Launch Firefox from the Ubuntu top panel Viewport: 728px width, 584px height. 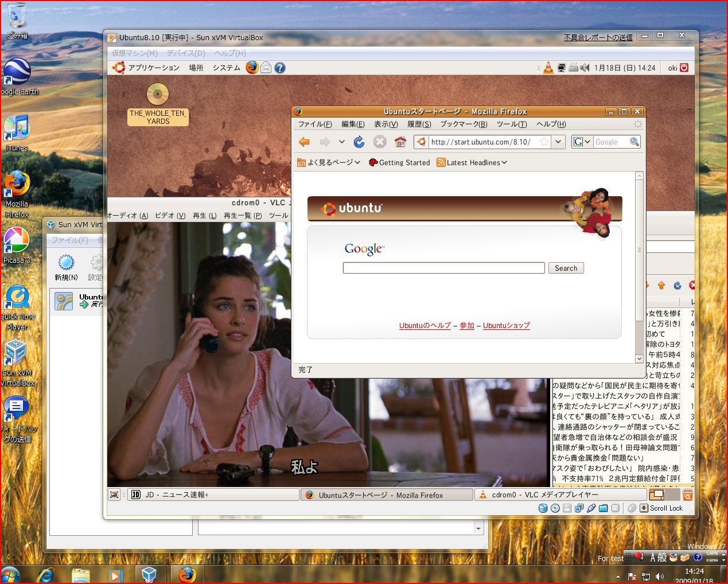(252, 67)
